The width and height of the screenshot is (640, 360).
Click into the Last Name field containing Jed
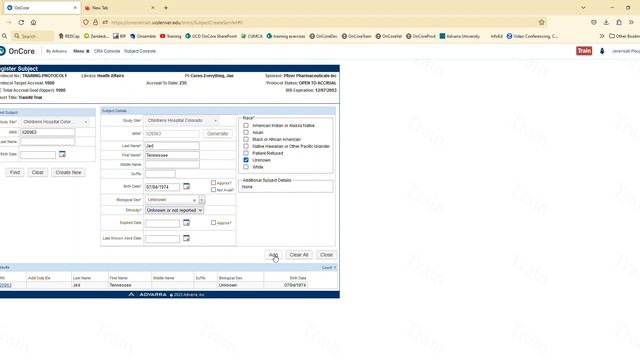(x=172, y=146)
